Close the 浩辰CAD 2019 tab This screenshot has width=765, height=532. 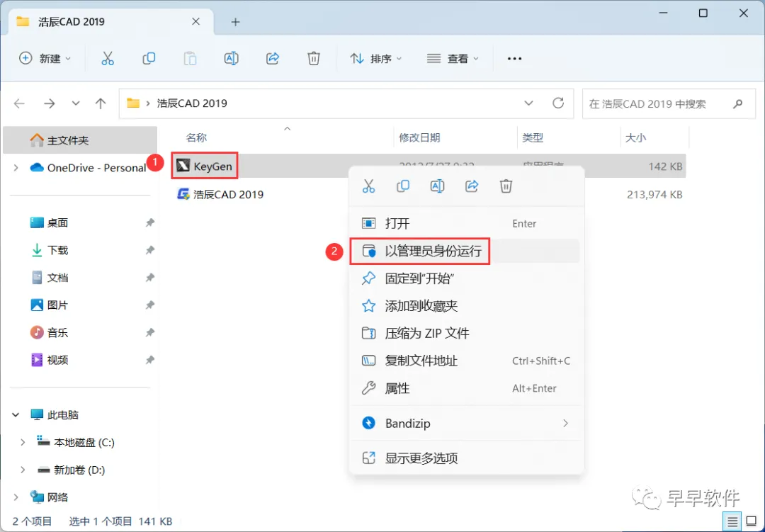(x=195, y=21)
